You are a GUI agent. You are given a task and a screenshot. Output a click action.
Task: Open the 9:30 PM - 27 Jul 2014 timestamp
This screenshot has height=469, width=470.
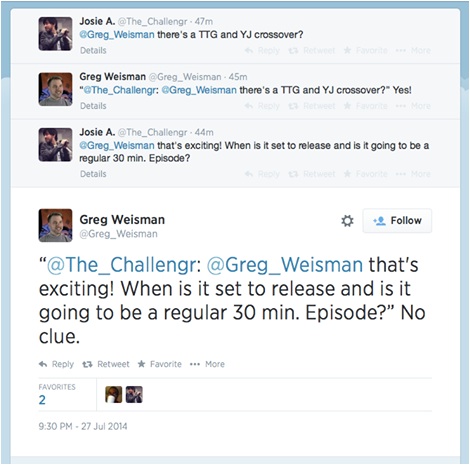[x=83, y=426]
